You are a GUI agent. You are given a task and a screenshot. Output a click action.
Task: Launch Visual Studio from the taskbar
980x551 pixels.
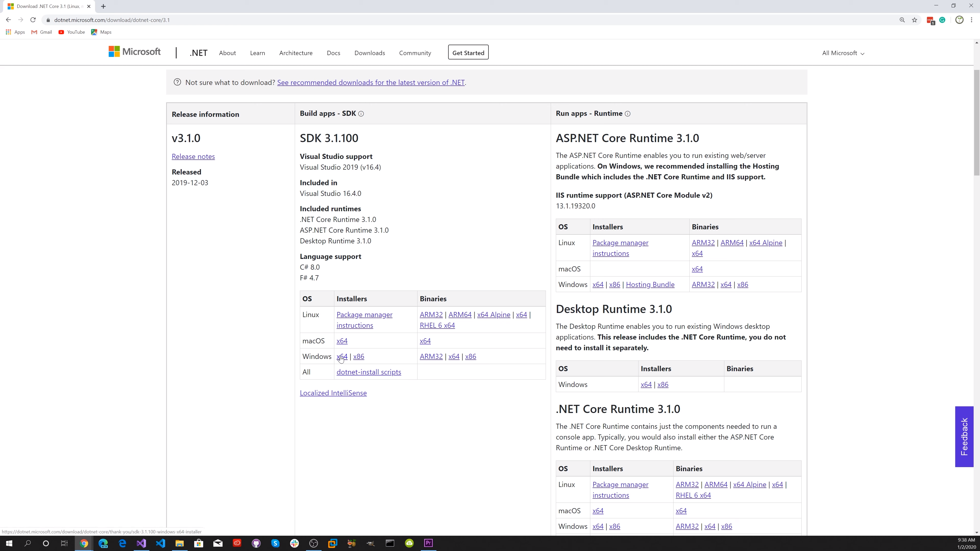(141, 543)
